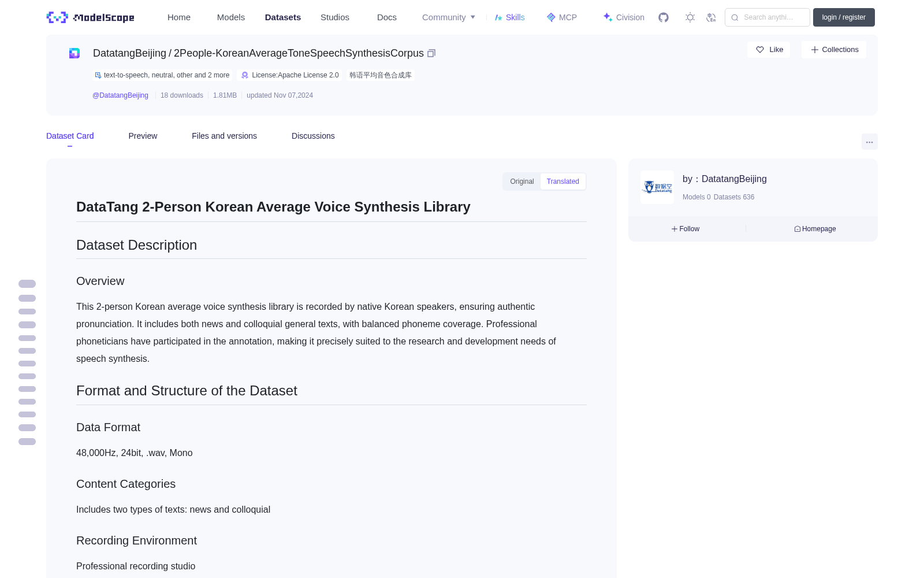Click the MCP diamond icon
This screenshot has width=924, height=578.
(551, 17)
